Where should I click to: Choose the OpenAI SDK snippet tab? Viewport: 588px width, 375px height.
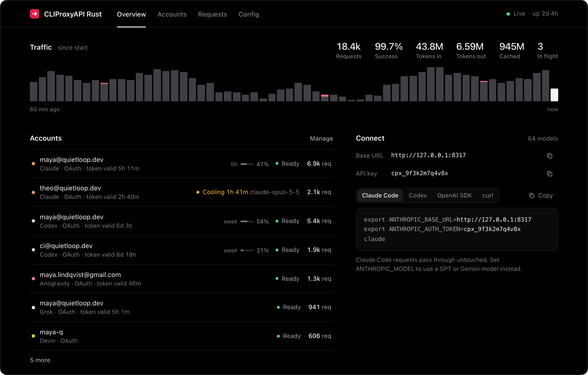(x=454, y=196)
